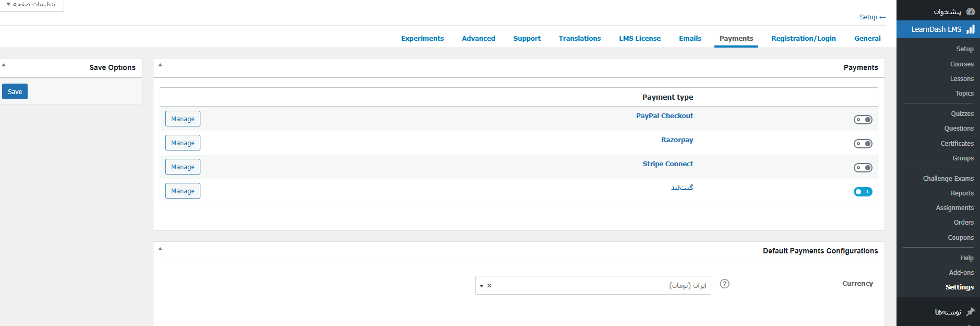
Task: Collapse Default Payments Configurations section
Action: tap(160, 249)
